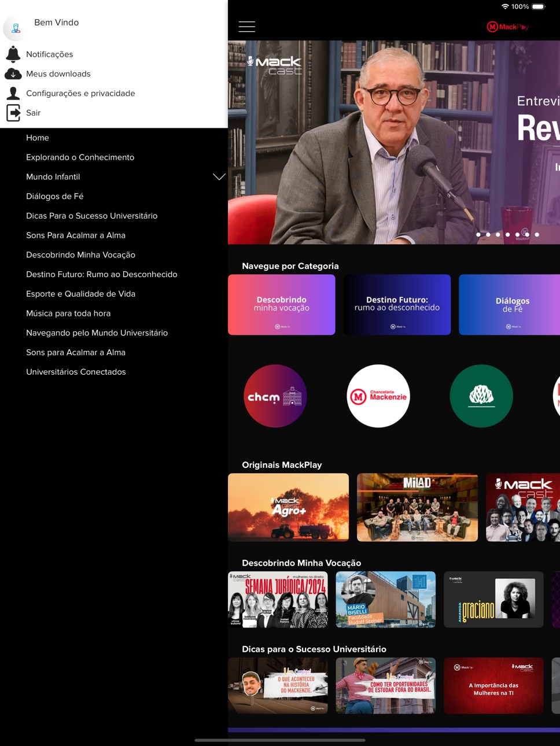Open Como ter oportunidades de estudar fora thumbnail
560x746 pixels.
[386, 685]
